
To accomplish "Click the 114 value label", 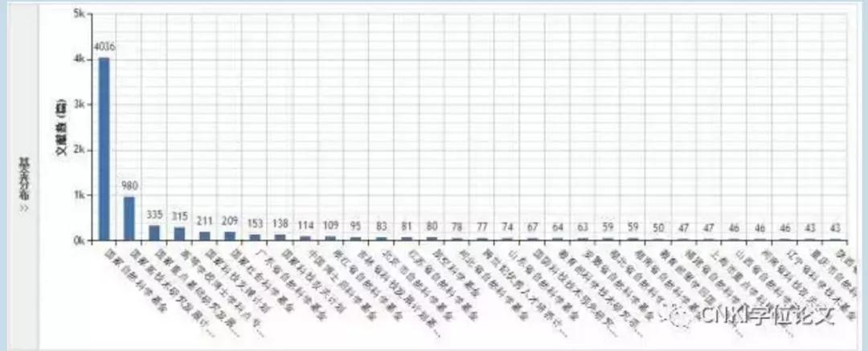I will [x=305, y=227].
